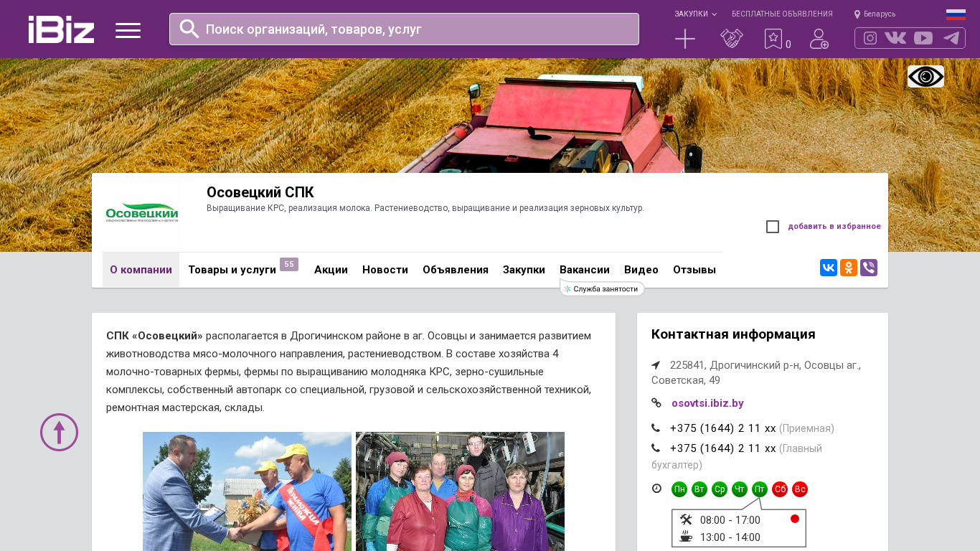Open the Бесплатные объявления link

coord(782,14)
